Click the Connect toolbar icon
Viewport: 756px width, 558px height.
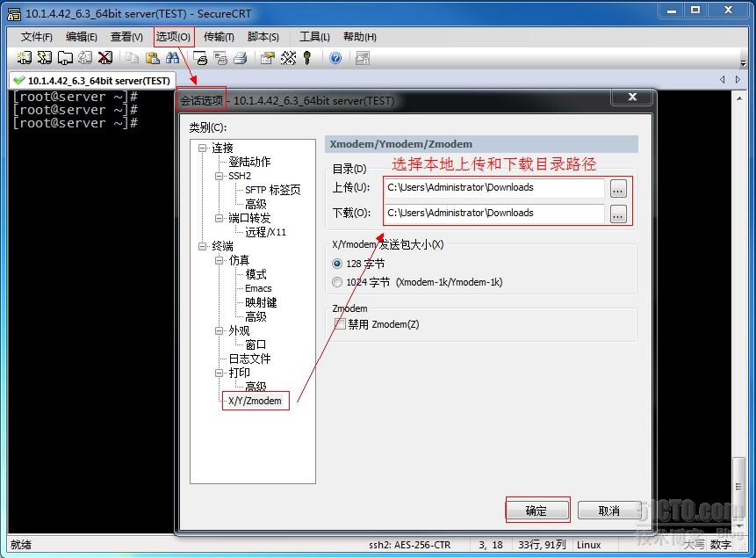(24, 58)
